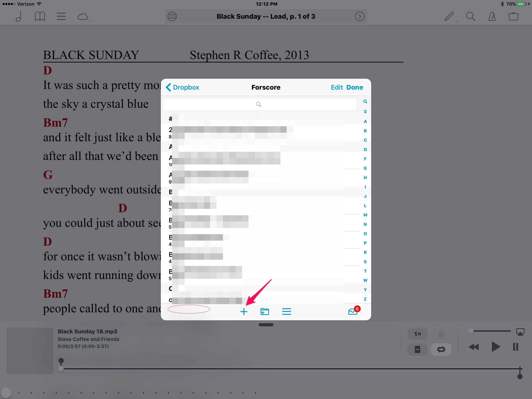Tap the Edit button
532x399 pixels.
(337, 87)
